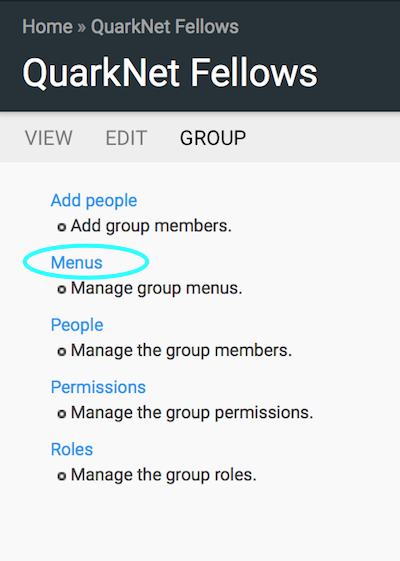Switch to the EDIT tab
This screenshot has width=400, height=561.
[x=126, y=138]
